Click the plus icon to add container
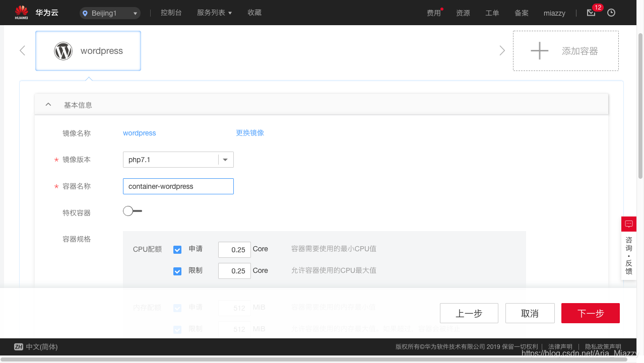The height and width of the screenshot is (363, 644). pos(540,51)
